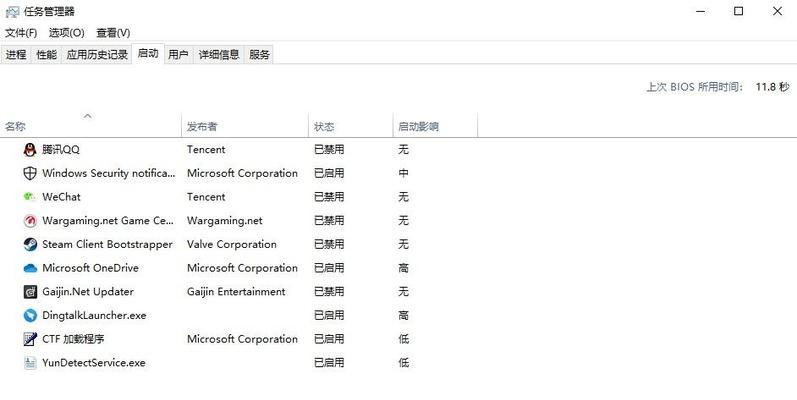Select the Windows Security notifica... entry
797x400 pixels.
coord(109,173)
